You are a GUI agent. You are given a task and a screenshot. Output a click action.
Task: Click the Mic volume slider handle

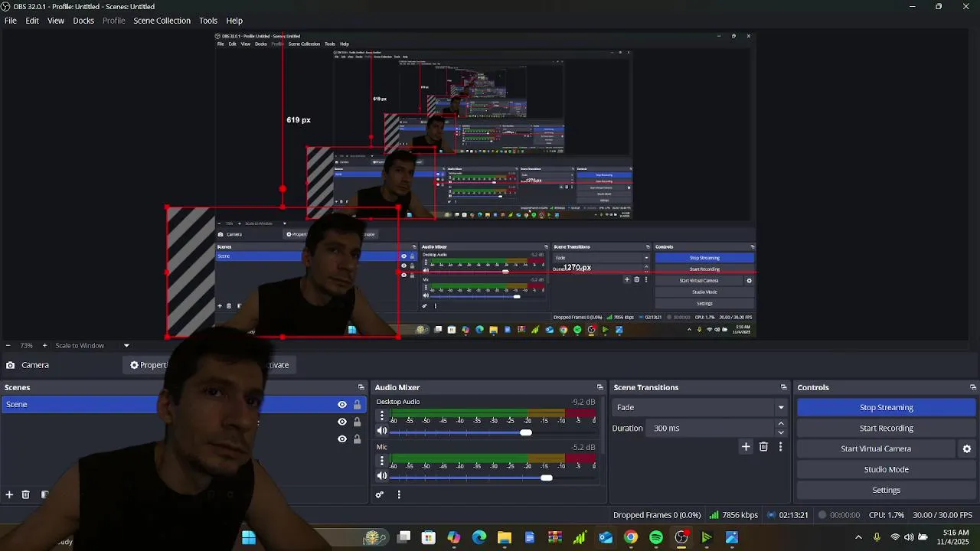click(x=546, y=478)
